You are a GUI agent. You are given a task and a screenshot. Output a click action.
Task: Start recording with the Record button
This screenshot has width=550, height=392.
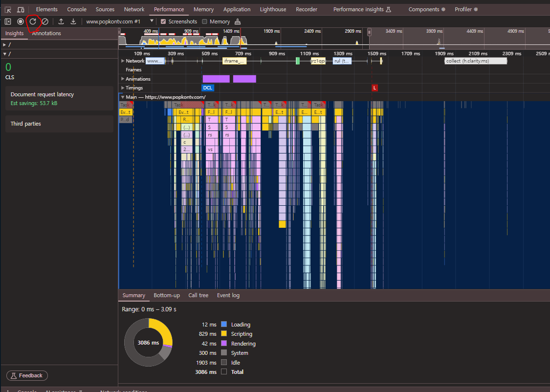pyautogui.click(x=21, y=22)
